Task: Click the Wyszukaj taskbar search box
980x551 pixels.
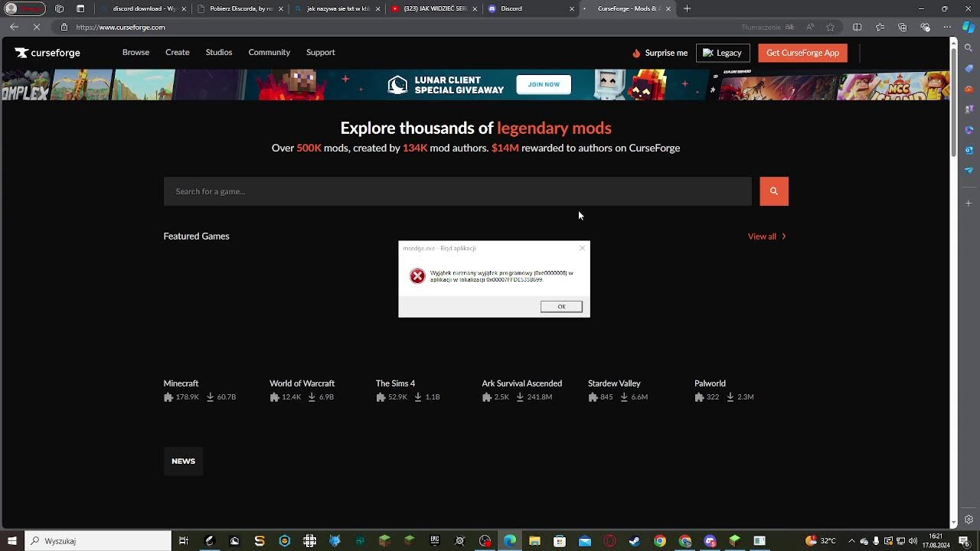Action: click(x=97, y=541)
